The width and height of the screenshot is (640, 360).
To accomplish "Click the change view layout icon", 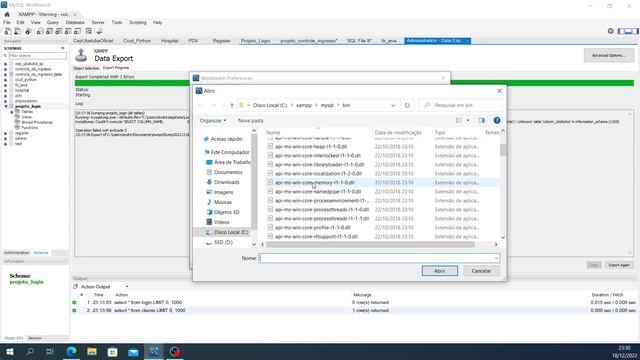I will tap(459, 120).
